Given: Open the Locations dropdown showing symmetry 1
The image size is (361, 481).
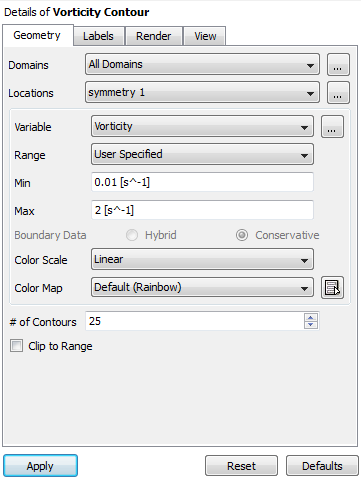Looking at the screenshot, I should point(202,92).
